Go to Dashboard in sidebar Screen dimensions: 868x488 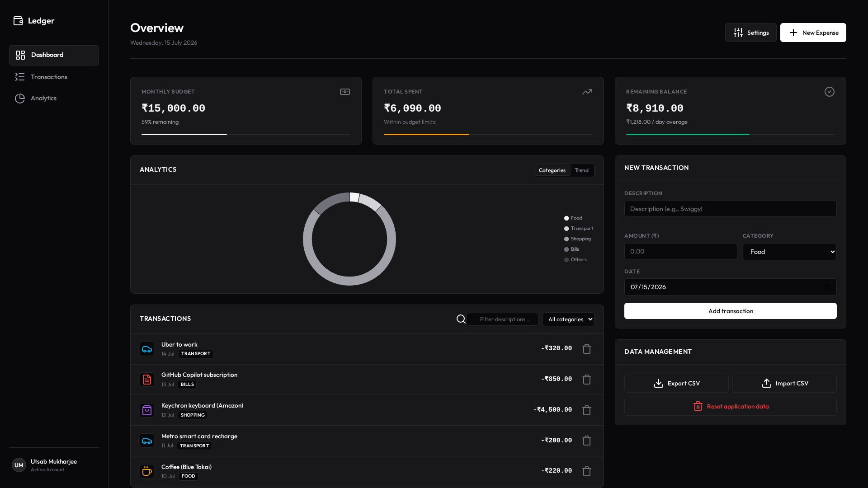54,55
